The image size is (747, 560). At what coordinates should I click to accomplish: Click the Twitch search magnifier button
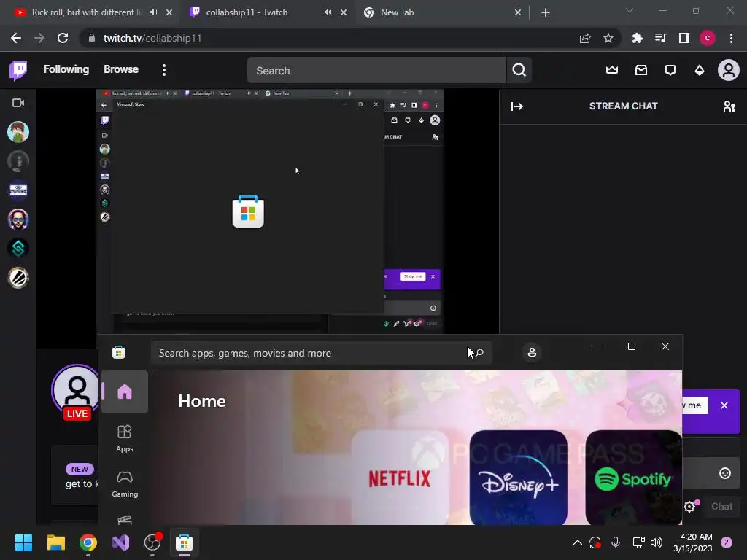[519, 71]
